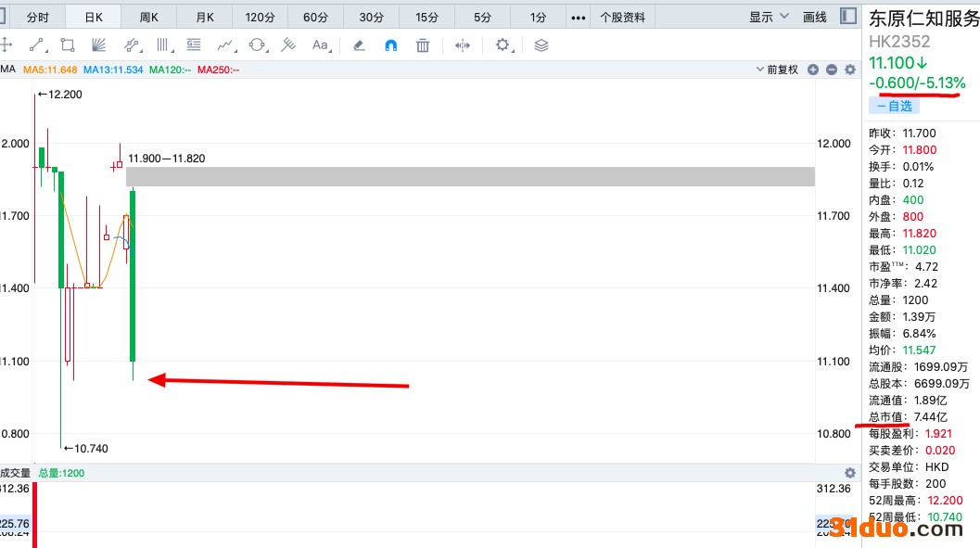Choose the Gann fan lines tool
The height and width of the screenshot is (548, 980).
click(99, 45)
